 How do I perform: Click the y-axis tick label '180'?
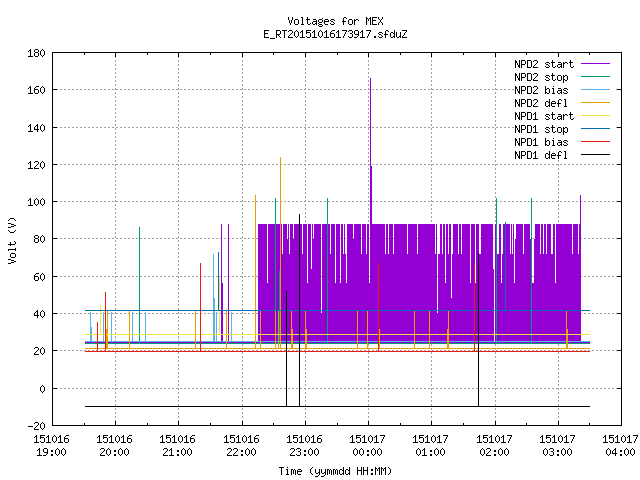(36, 53)
